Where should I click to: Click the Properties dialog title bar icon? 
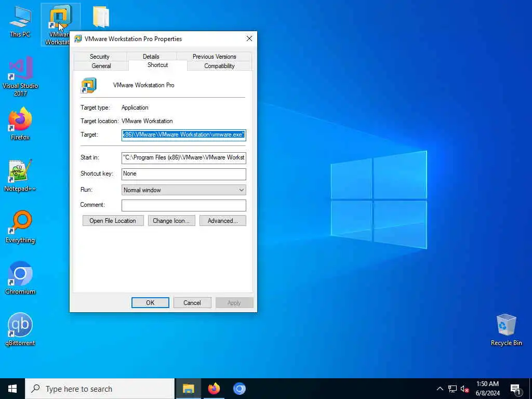pyautogui.click(x=78, y=38)
